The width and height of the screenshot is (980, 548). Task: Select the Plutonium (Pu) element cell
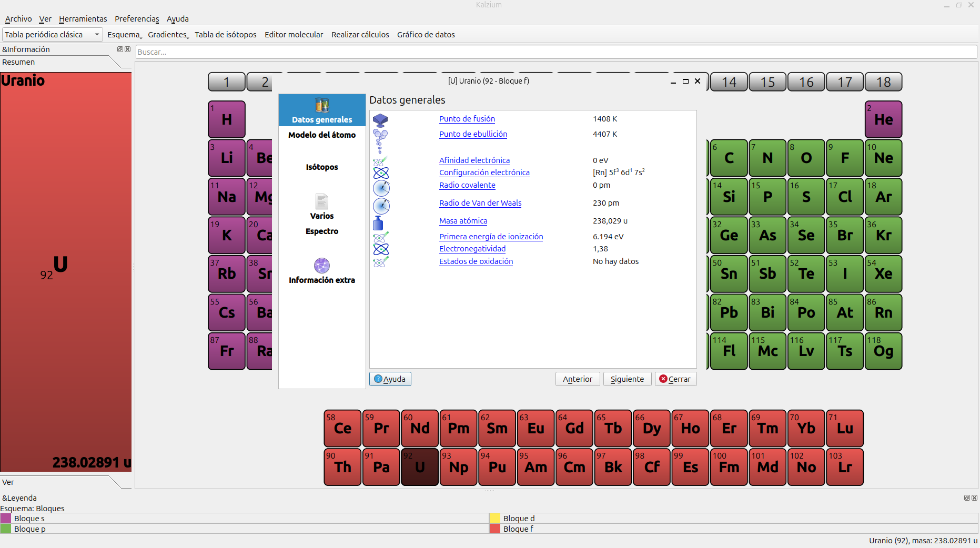click(497, 467)
